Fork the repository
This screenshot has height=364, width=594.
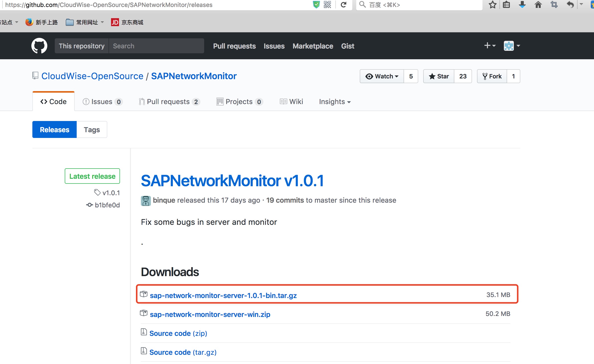coord(492,76)
